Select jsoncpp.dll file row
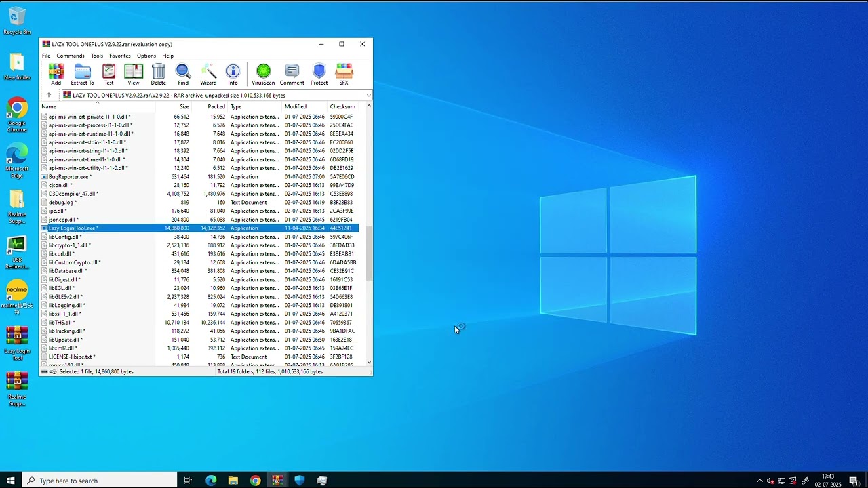868x488 pixels. (x=199, y=220)
